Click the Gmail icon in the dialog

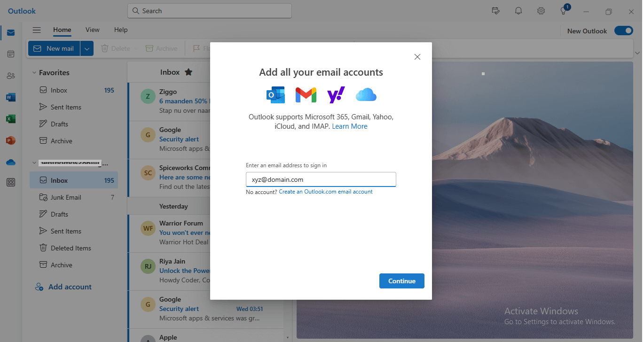tap(306, 95)
